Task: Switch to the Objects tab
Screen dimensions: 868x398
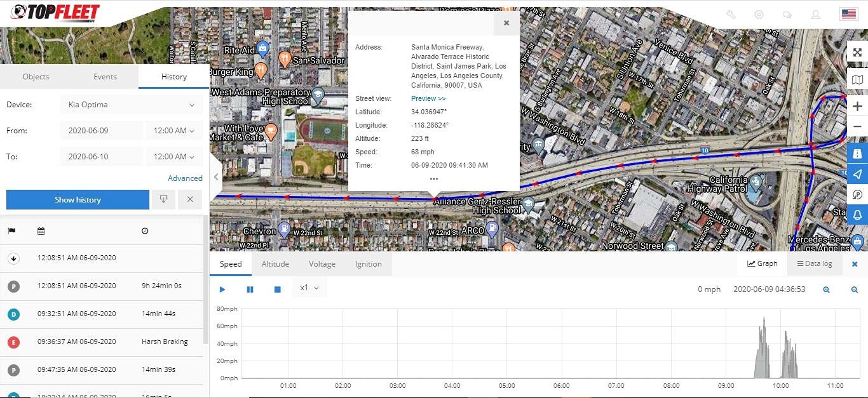Action: 36,77
